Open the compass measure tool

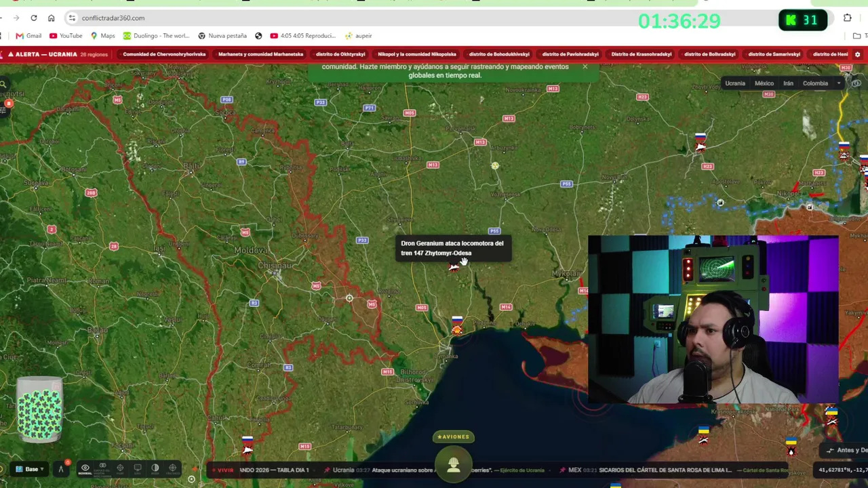coord(60,468)
